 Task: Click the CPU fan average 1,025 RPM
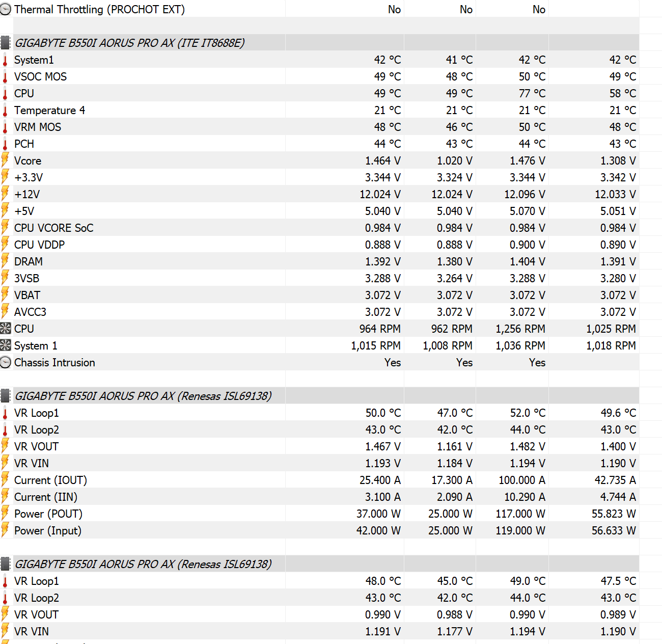pyautogui.click(x=611, y=329)
